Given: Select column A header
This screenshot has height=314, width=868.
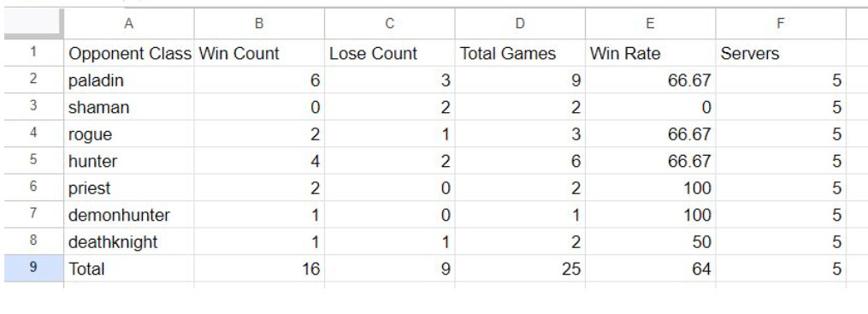Looking at the screenshot, I should point(129,24).
